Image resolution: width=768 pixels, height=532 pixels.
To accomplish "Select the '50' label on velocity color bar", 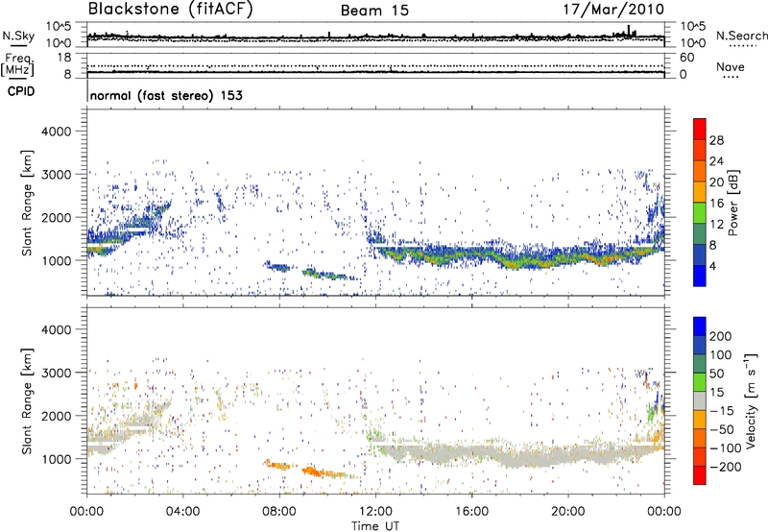I will (717, 374).
